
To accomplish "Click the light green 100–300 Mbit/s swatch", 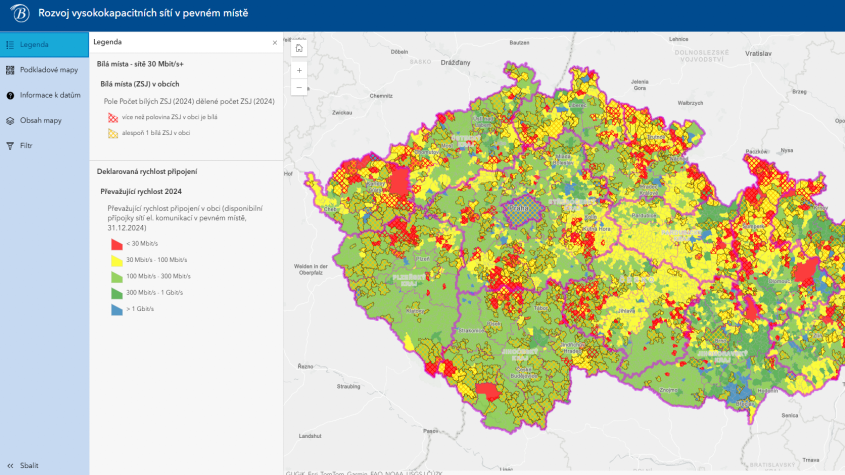I will (x=116, y=275).
